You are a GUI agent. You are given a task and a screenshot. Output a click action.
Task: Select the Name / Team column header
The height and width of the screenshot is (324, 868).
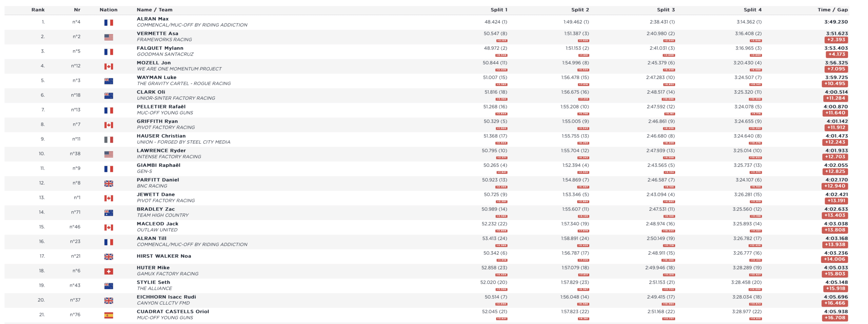(154, 10)
